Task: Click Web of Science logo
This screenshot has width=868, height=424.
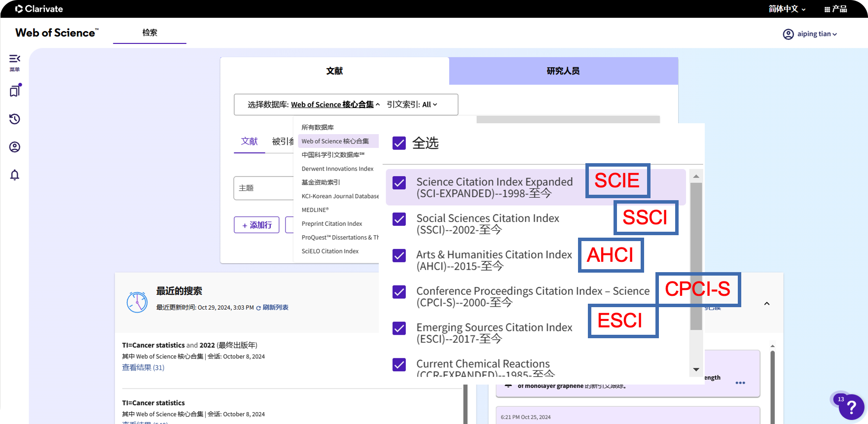Action: click(57, 33)
